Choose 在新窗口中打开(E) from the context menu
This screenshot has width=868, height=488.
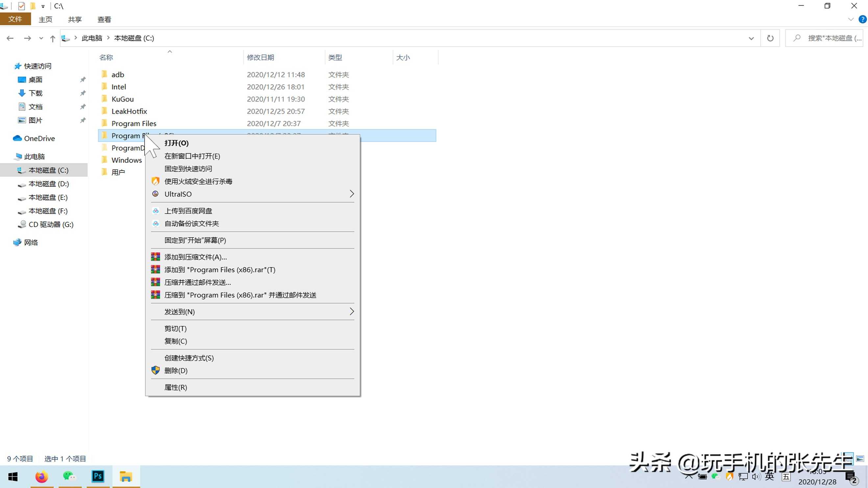[253, 156]
